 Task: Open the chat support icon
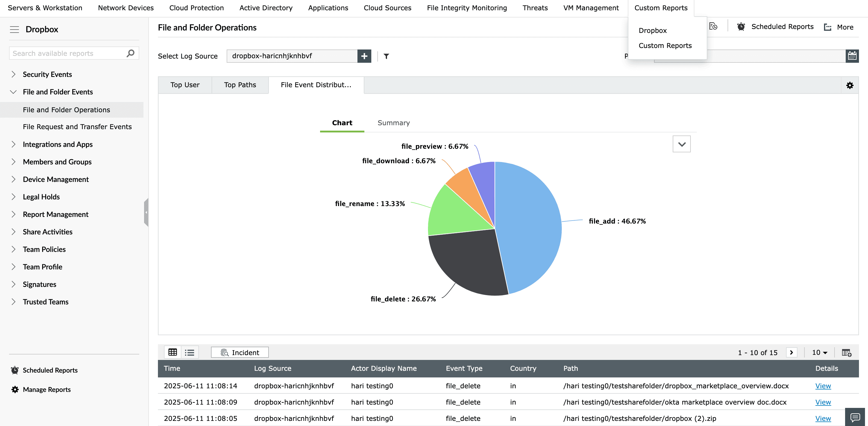pyautogui.click(x=855, y=417)
